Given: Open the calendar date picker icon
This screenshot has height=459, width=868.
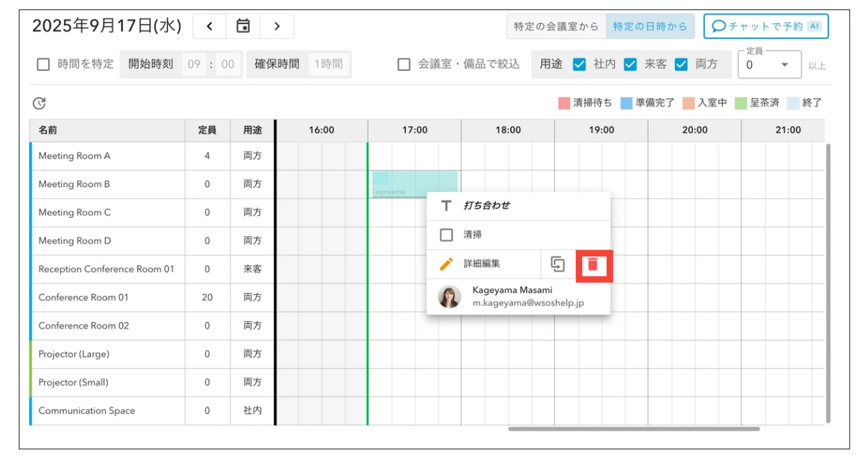Looking at the screenshot, I should click(243, 26).
